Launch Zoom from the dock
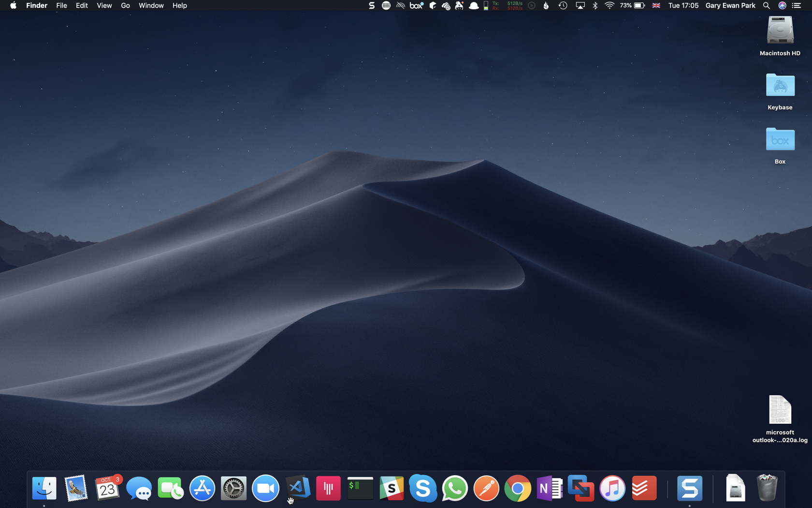Viewport: 812px width, 508px height. [x=265, y=489]
